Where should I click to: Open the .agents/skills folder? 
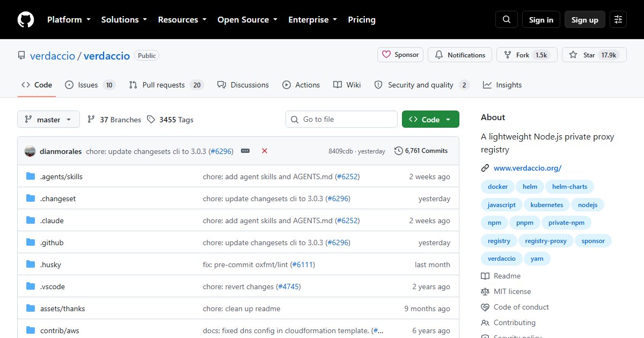(x=61, y=177)
